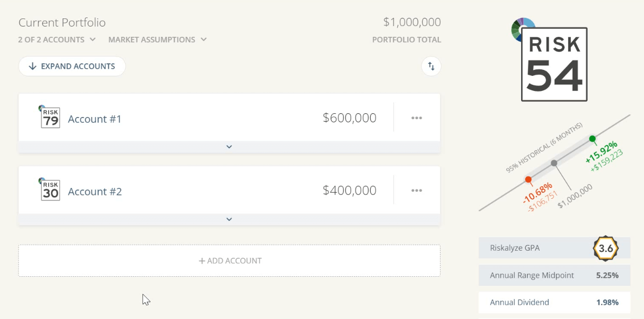Click the Risk 30 badge on Account #2
Screen dimensions: 644x319
50,191
